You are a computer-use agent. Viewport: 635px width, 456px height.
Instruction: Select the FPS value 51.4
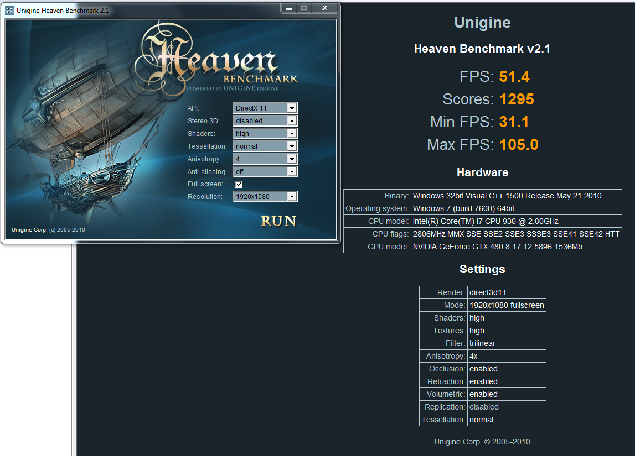pyautogui.click(x=514, y=77)
